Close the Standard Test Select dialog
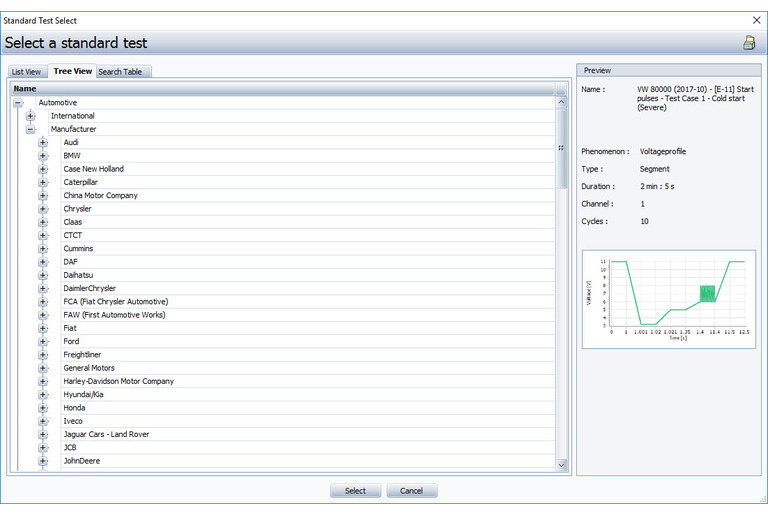 [757, 20]
